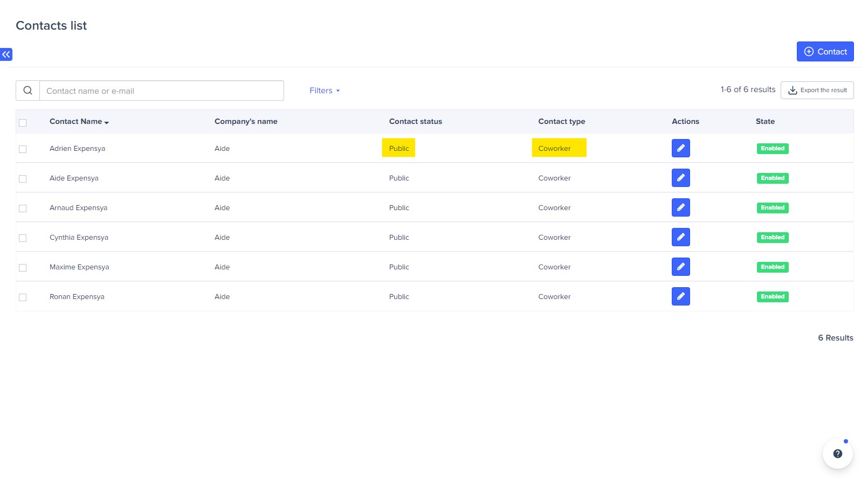The width and height of the screenshot is (868, 479).
Task: Collapse sidebar with double chevron icon
Action: pyautogui.click(x=6, y=54)
